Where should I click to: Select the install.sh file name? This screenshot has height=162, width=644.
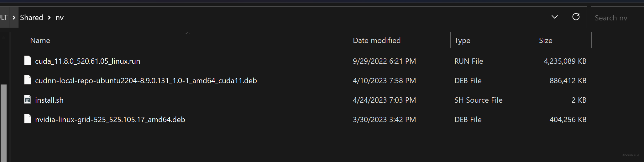pos(49,100)
